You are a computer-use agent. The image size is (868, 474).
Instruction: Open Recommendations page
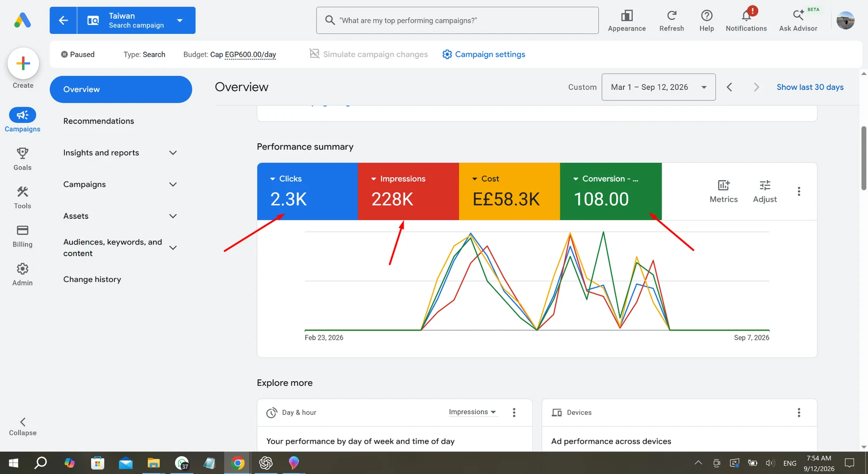[x=98, y=121]
